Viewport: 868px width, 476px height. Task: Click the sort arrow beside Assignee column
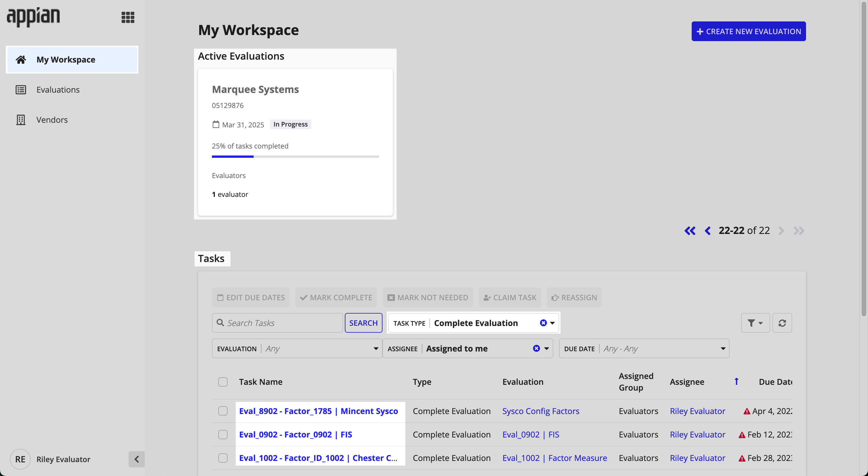tap(737, 381)
